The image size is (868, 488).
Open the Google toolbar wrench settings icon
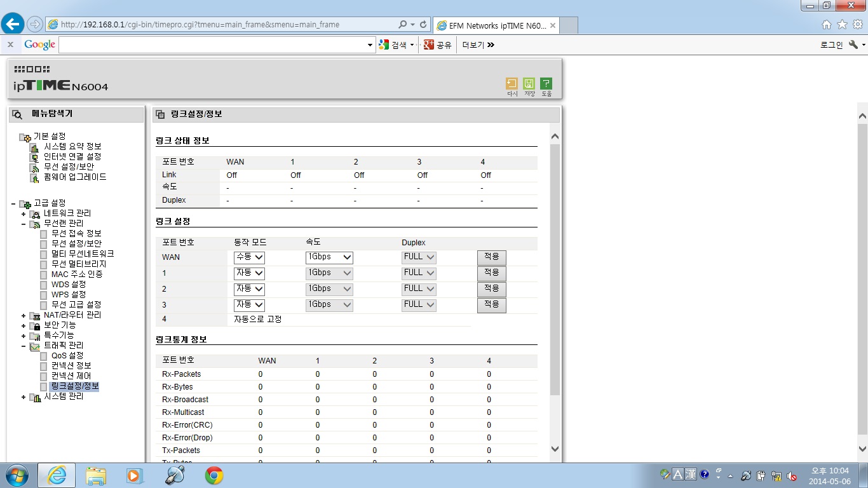853,44
